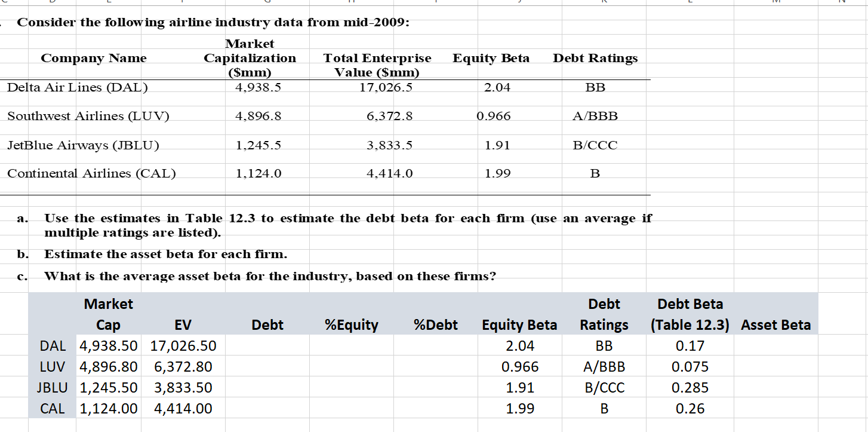
Task: Click the 'Debt Beta (Table 12.3)' column header
Action: pyautogui.click(x=690, y=314)
